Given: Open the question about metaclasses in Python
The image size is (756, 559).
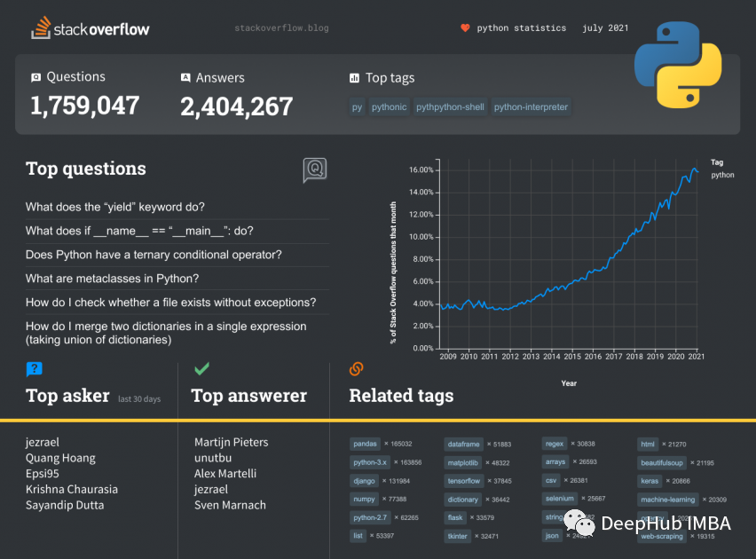Looking at the screenshot, I should (110, 277).
